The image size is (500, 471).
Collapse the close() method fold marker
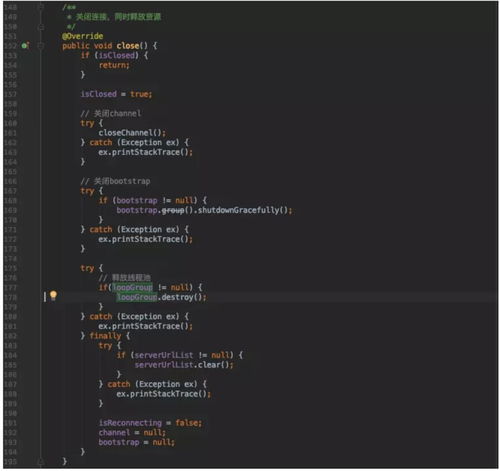click(x=41, y=46)
